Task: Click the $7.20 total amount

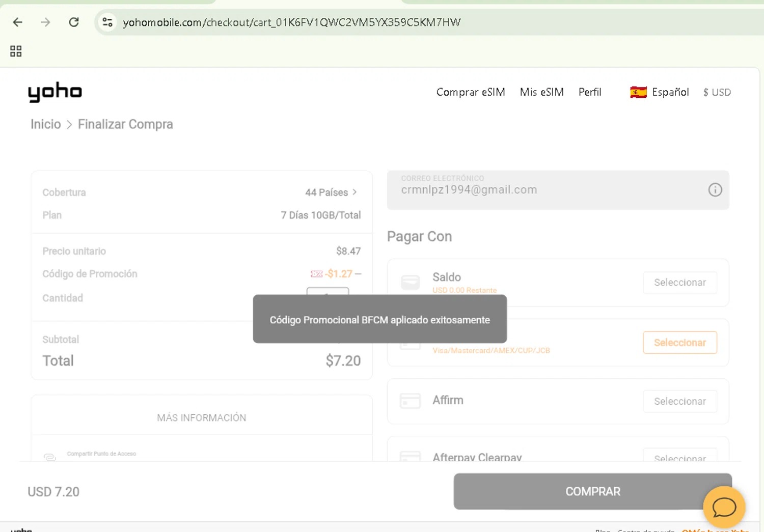Action: [x=343, y=361]
